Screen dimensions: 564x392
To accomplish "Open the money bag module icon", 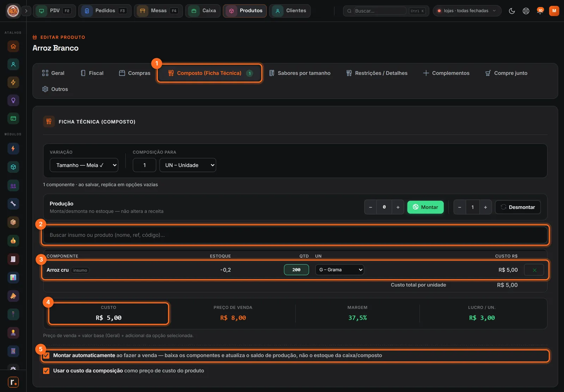I will point(13,241).
